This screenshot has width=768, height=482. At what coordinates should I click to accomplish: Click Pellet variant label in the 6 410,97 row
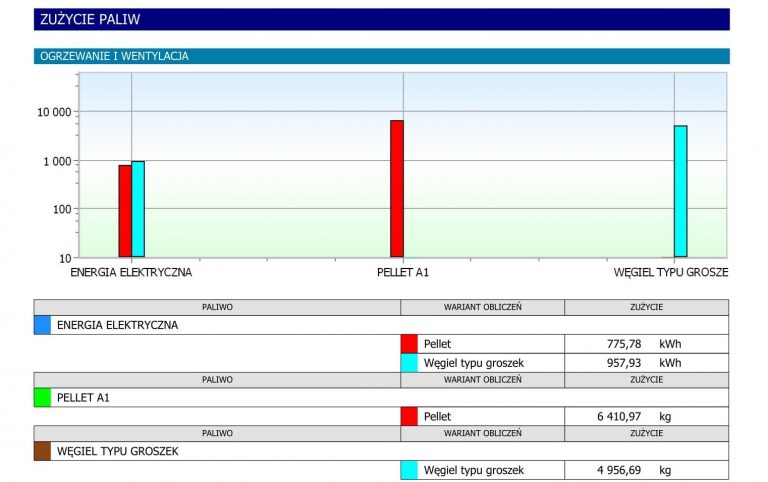click(x=437, y=416)
